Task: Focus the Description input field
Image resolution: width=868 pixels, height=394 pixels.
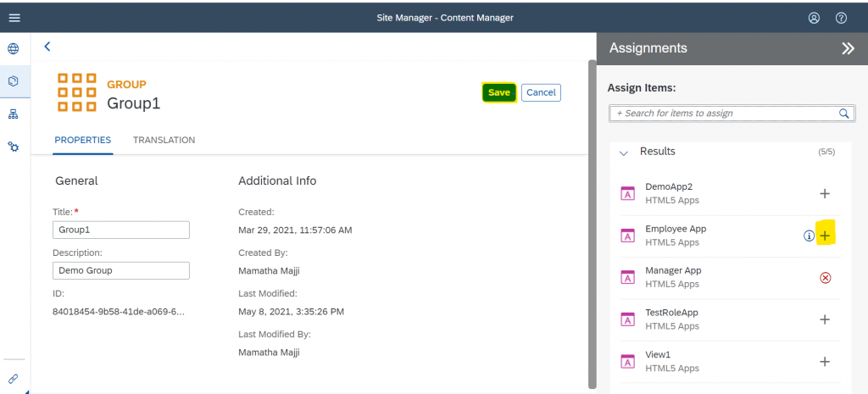Action: click(x=121, y=270)
